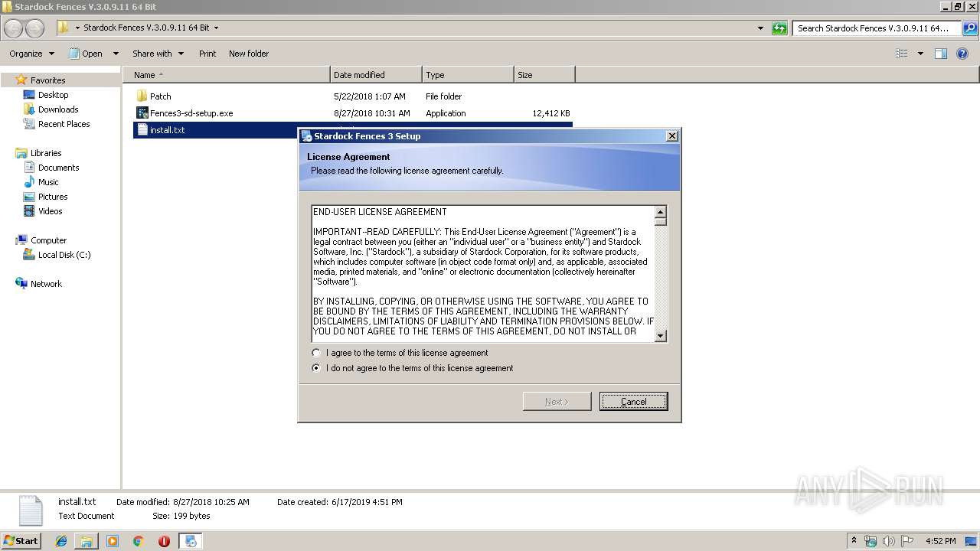Launch Windows Media Player from the taskbar

click(x=113, y=541)
